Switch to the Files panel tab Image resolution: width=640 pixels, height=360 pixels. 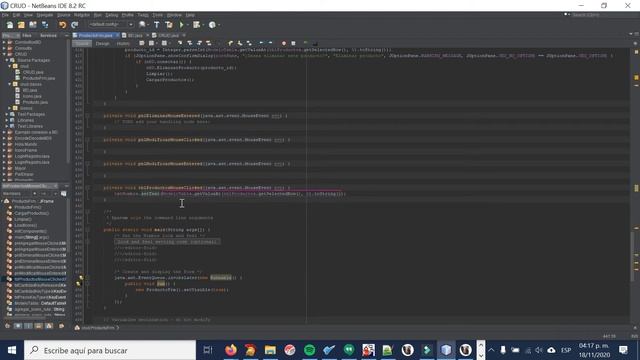click(x=27, y=36)
